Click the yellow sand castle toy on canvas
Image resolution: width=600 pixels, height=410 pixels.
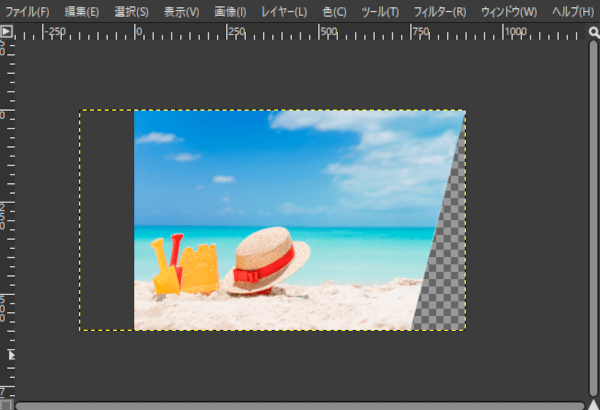click(x=198, y=268)
